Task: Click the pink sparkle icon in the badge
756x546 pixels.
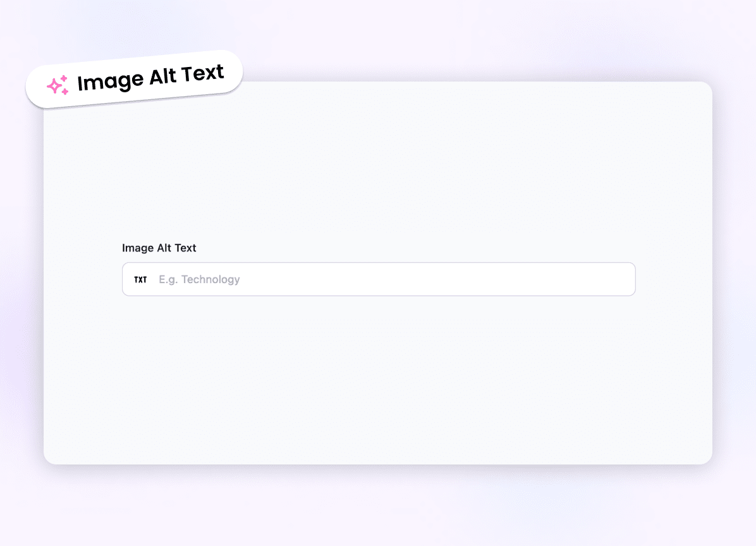Action: pyautogui.click(x=58, y=85)
